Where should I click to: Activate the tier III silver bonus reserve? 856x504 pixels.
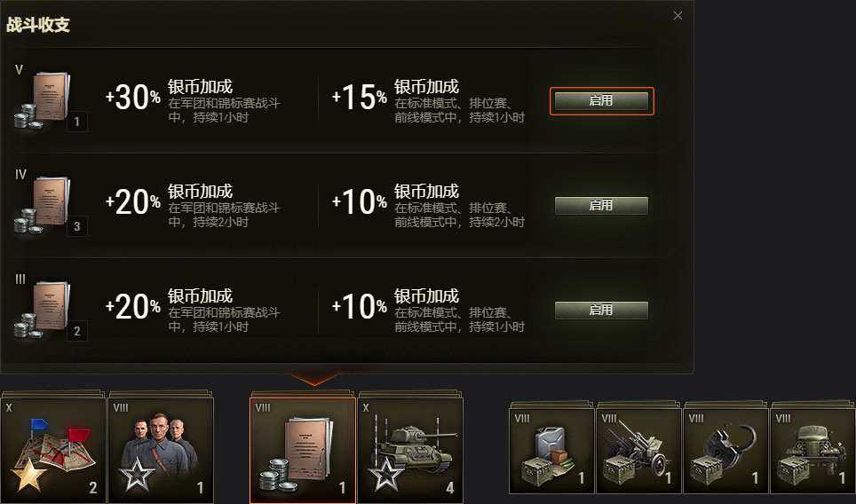601,311
